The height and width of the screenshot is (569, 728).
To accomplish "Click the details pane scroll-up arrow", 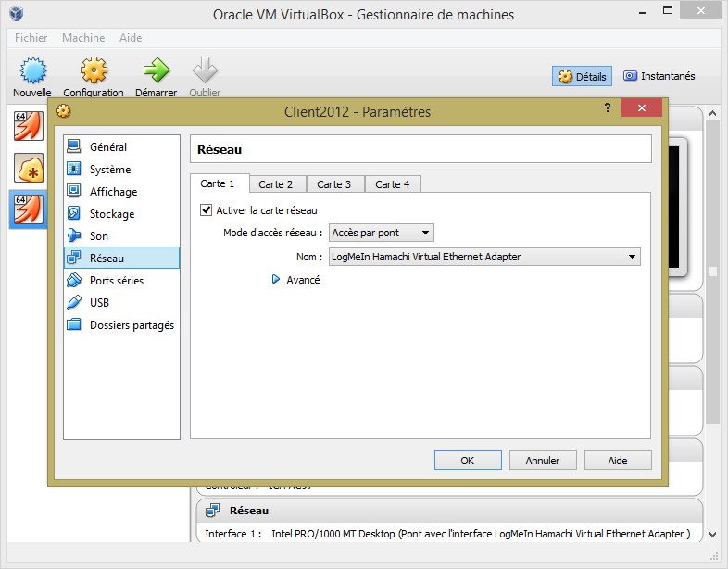I will 712,113.
